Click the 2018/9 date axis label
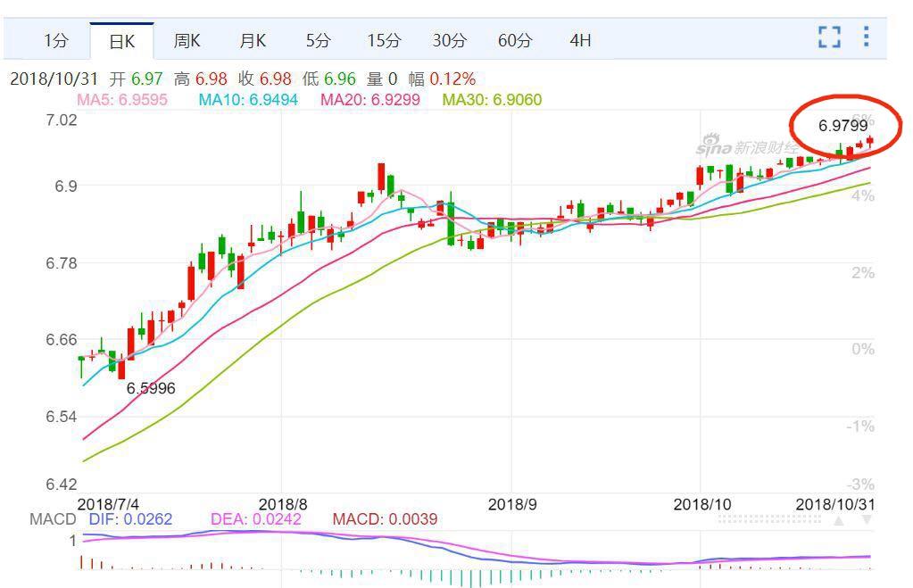This screenshot has width=913, height=588. click(x=512, y=503)
